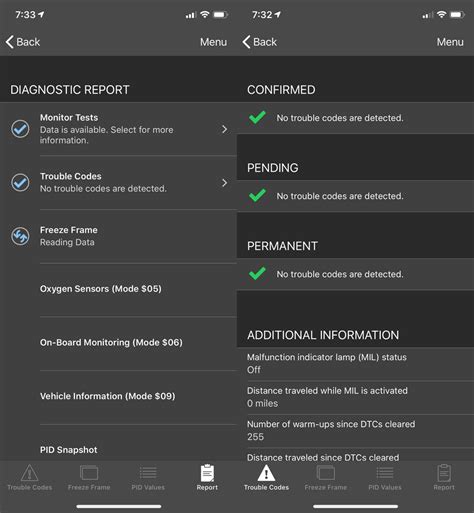Open PID Values tab on left screen
This screenshot has width=474, height=513.
148,477
